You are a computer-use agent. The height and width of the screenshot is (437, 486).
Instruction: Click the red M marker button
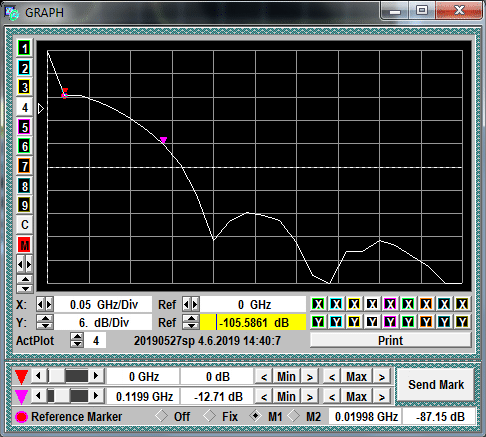tap(24, 245)
